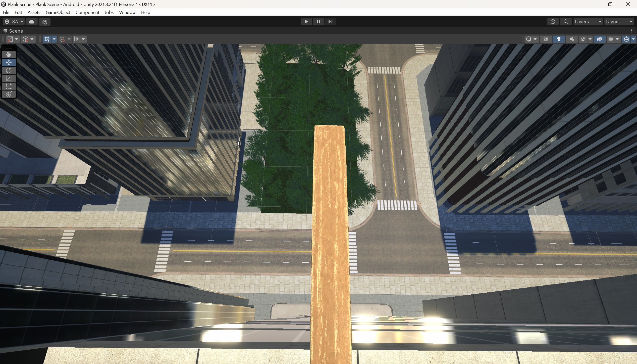Select the Move tool
This screenshot has height=364, width=637.
click(x=9, y=62)
